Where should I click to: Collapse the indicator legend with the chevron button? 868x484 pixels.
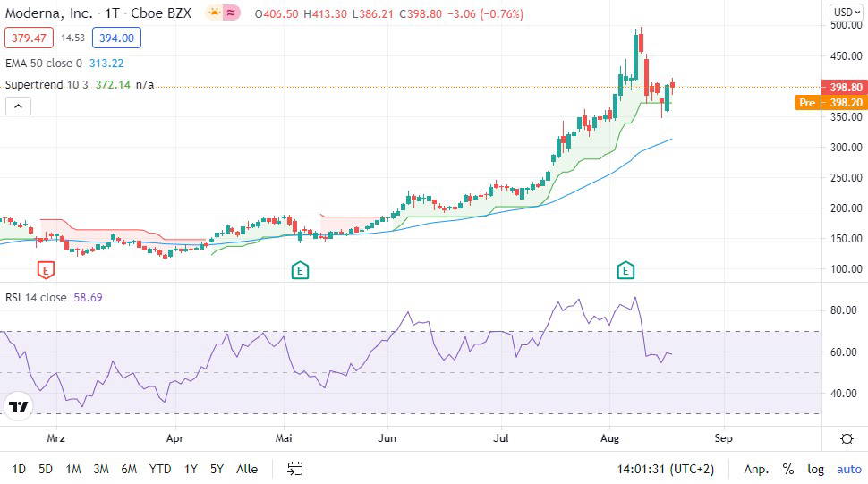[18, 106]
